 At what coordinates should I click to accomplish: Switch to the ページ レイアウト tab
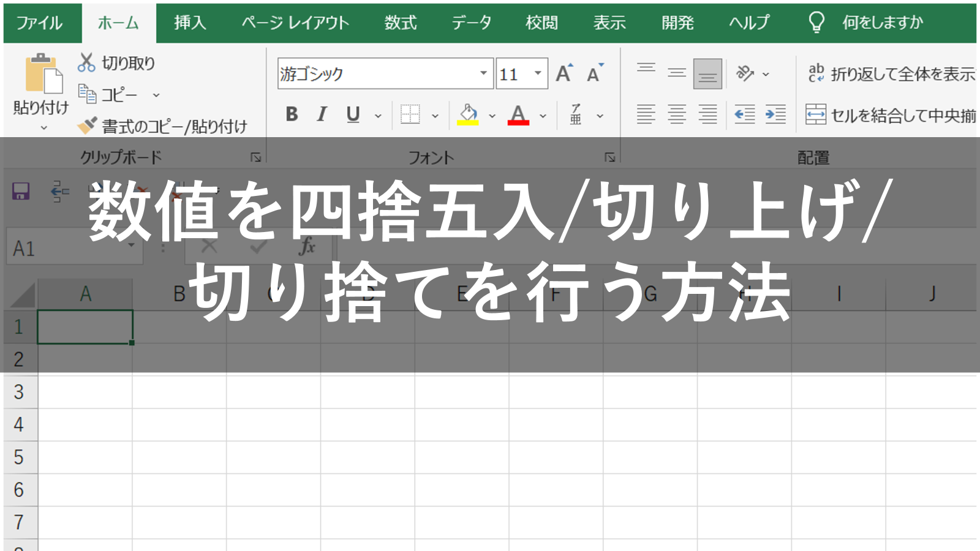click(295, 23)
